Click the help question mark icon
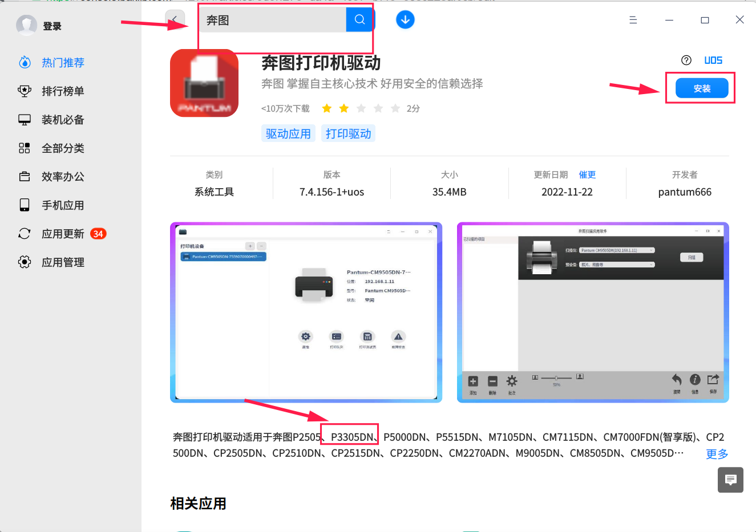 686,60
